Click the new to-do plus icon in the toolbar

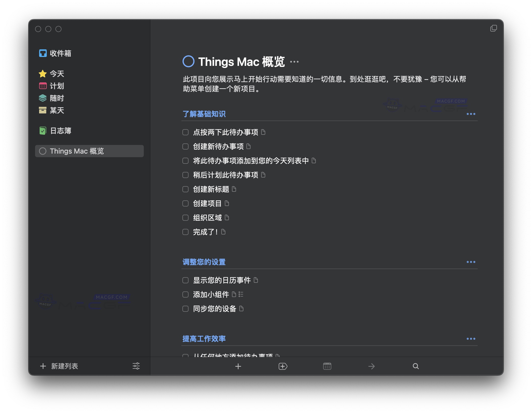tap(238, 366)
